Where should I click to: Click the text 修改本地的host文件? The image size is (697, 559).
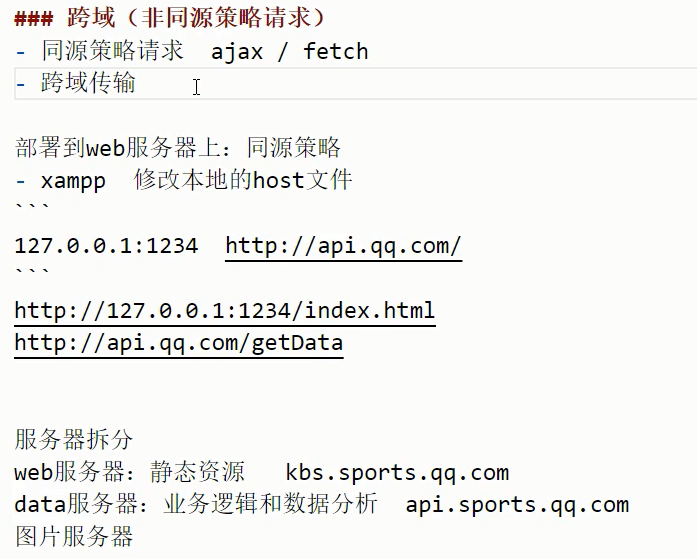(243, 180)
